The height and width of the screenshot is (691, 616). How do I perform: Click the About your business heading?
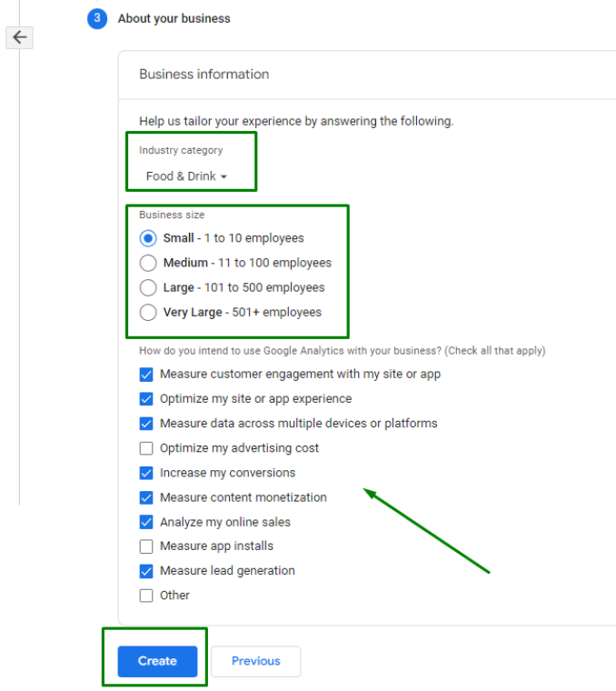click(174, 18)
